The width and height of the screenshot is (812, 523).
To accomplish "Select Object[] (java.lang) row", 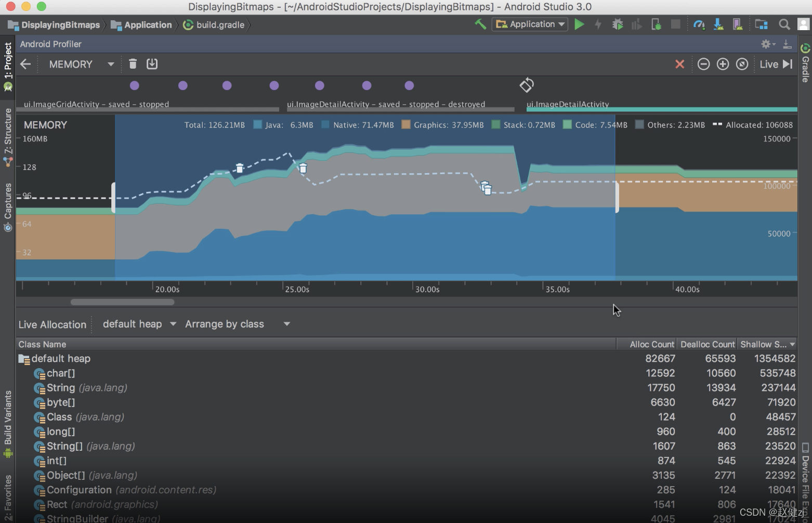I will pyautogui.click(x=407, y=475).
